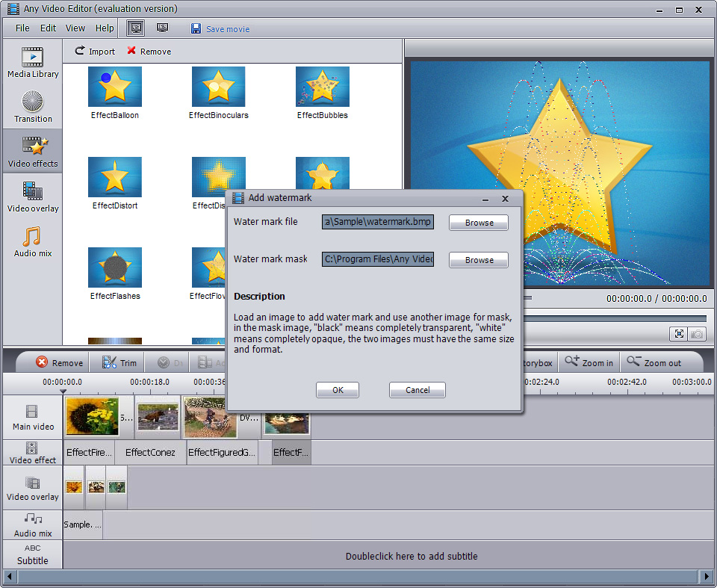
Task: Select the EffectFlashes thumbnail
Action: pyautogui.click(x=115, y=267)
